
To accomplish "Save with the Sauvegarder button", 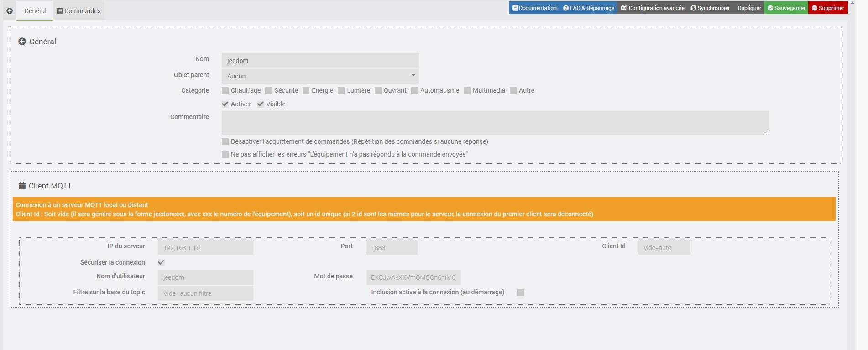I will coord(786,8).
